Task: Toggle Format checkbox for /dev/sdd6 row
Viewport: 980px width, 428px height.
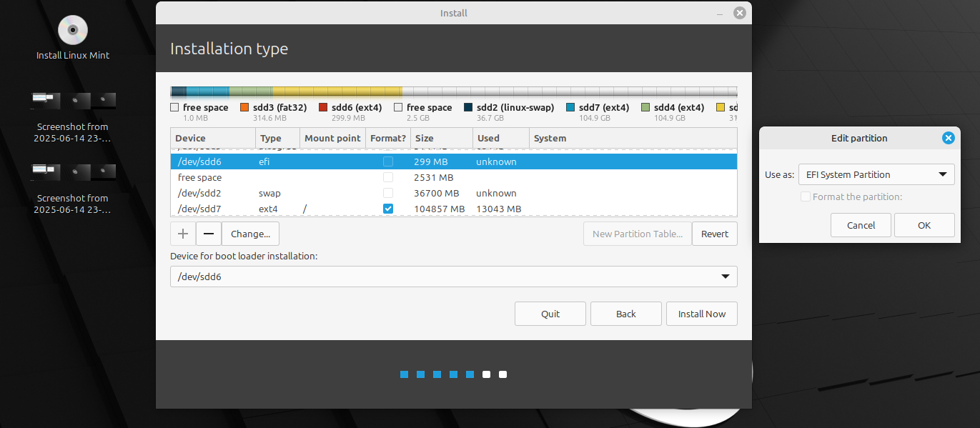Action: pos(388,161)
